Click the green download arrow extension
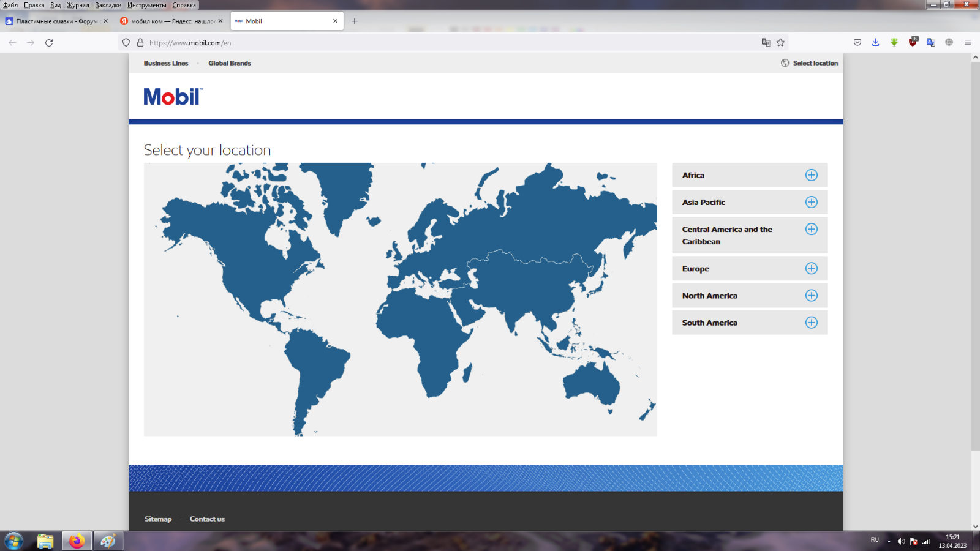980x551 pixels. click(x=894, y=42)
